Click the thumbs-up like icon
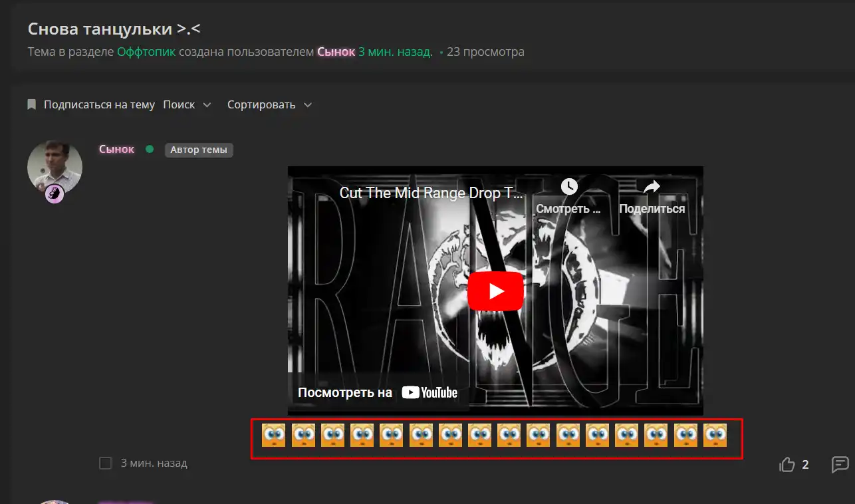This screenshot has width=855, height=504. [787, 464]
